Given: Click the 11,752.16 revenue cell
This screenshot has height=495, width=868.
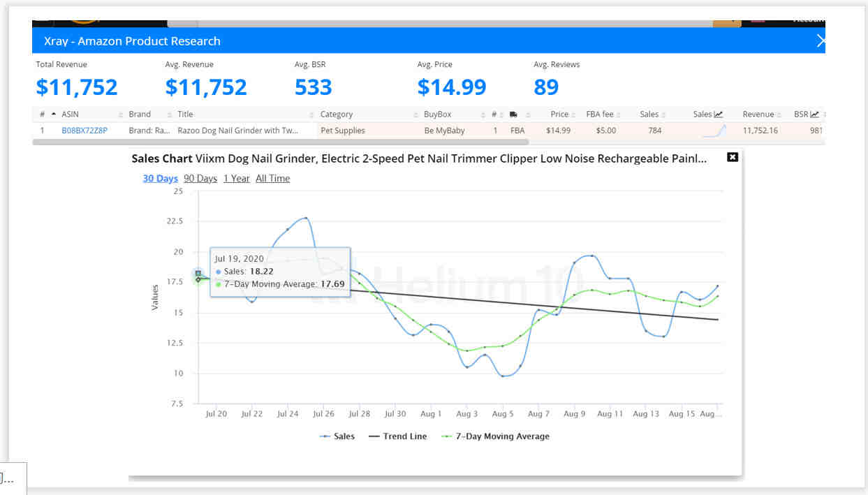Looking at the screenshot, I should click(760, 131).
